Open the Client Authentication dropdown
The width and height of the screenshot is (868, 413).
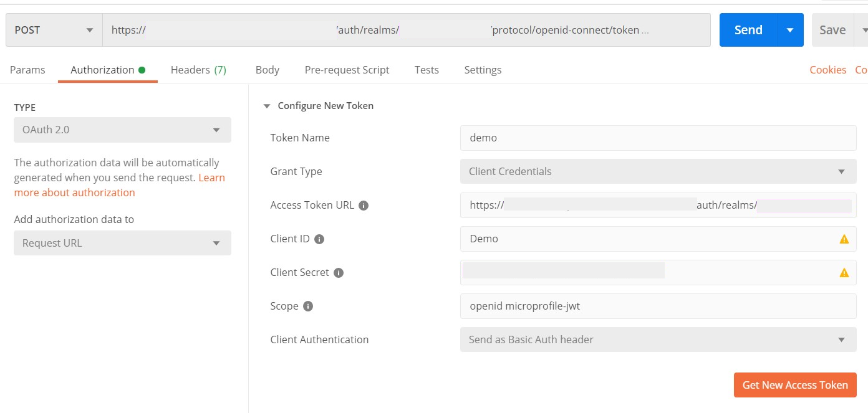[x=658, y=339]
